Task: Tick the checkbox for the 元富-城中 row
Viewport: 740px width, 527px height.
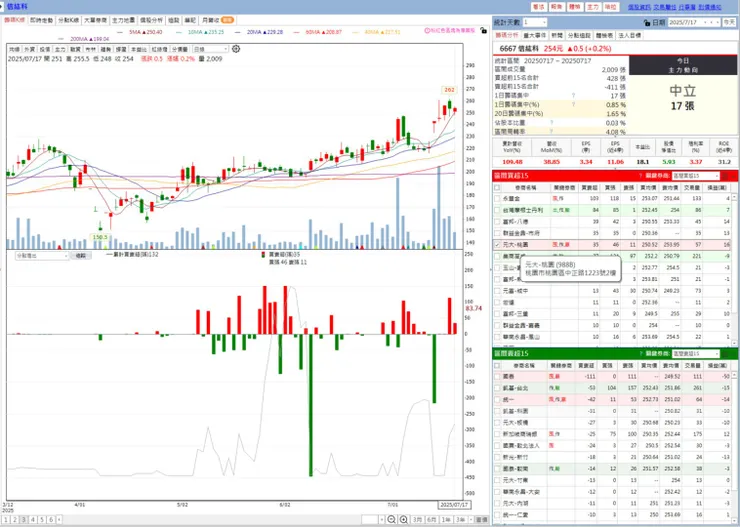Action: tap(497, 291)
